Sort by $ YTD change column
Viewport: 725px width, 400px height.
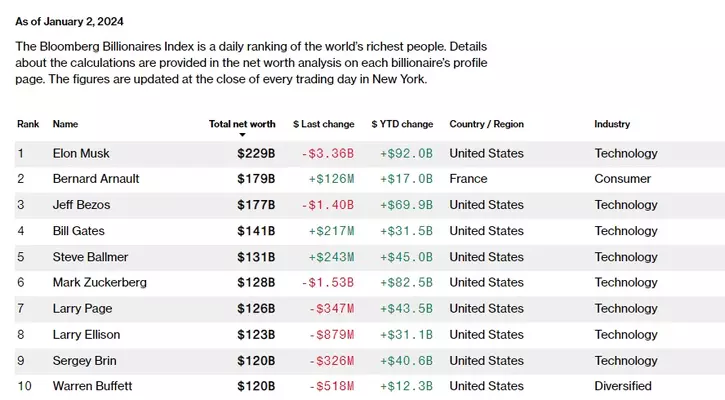[402, 124]
